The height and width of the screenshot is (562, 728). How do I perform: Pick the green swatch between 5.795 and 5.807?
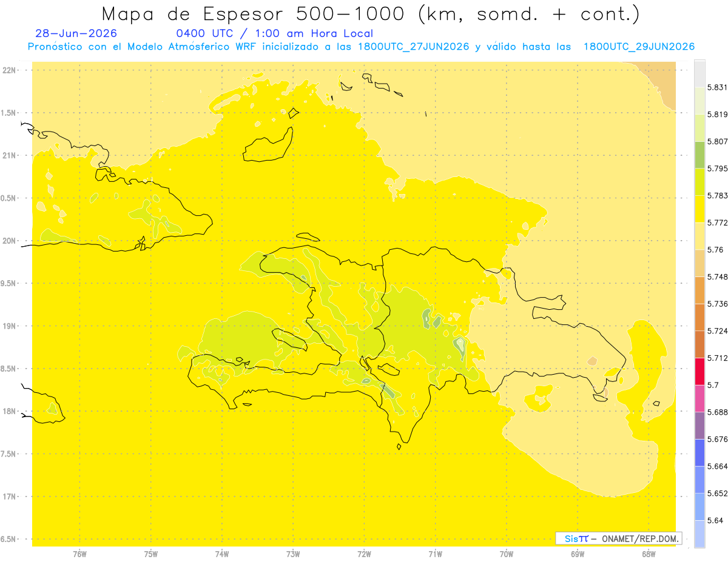click(699, 155)
